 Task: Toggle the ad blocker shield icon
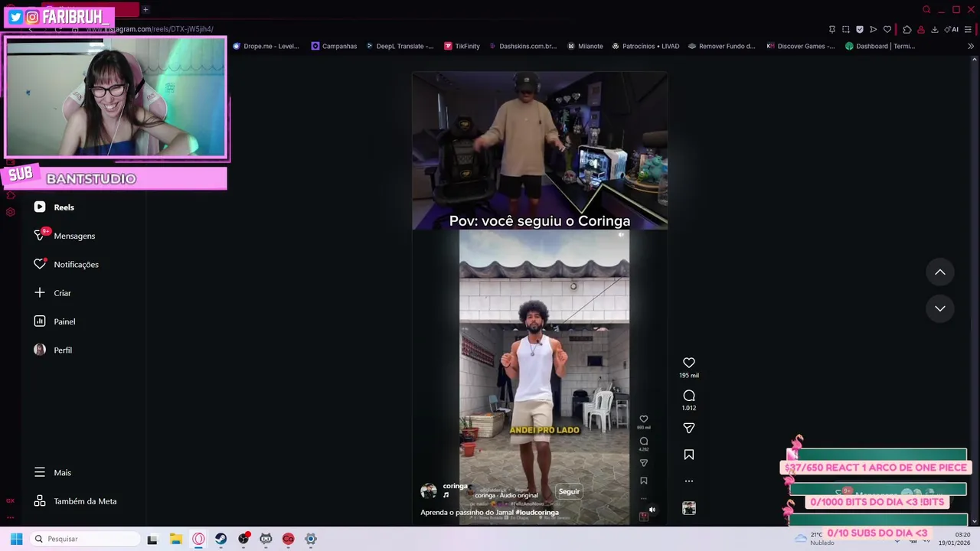[860, 29]
